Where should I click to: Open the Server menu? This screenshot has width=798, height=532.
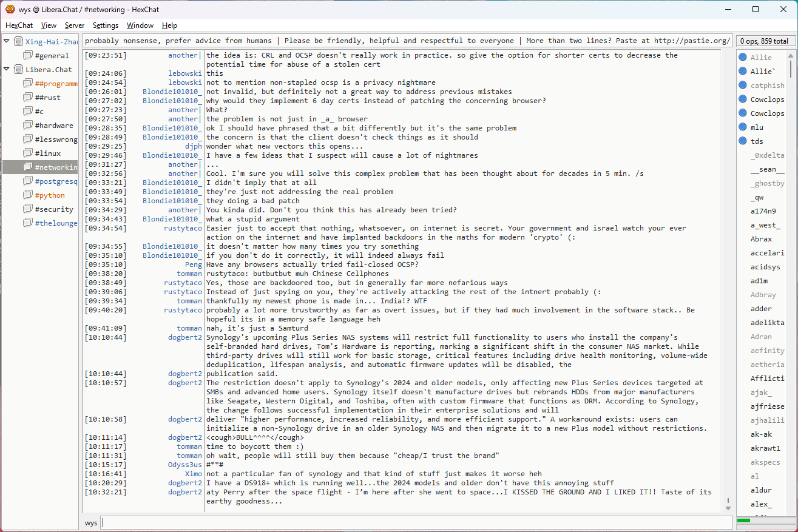coord(75,25)
